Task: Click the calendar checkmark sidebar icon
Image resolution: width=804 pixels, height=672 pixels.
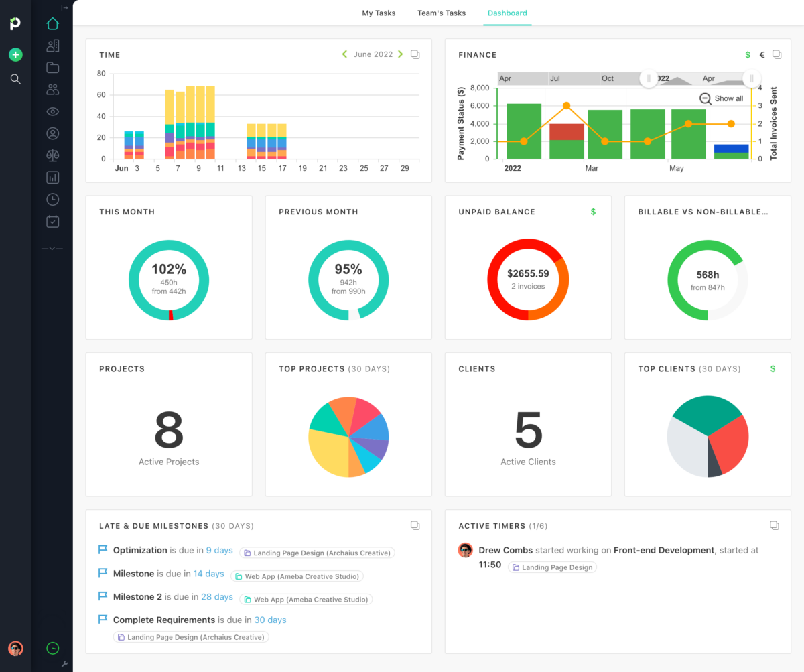Action: point(52,221)
